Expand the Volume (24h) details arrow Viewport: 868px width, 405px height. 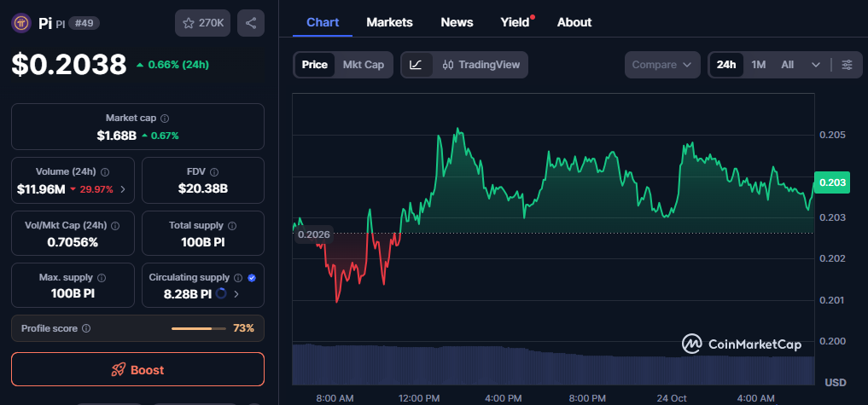pos(123,189)
